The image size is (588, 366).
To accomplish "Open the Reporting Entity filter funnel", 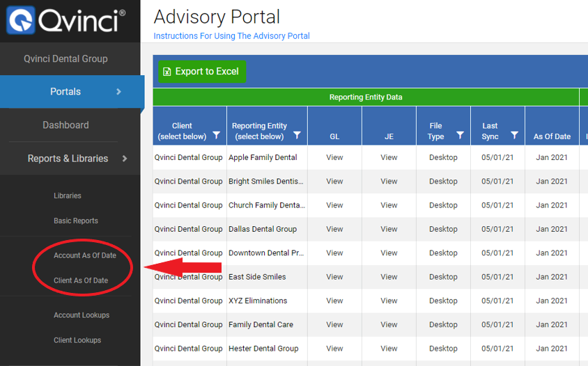I will [x=297, y=135].
